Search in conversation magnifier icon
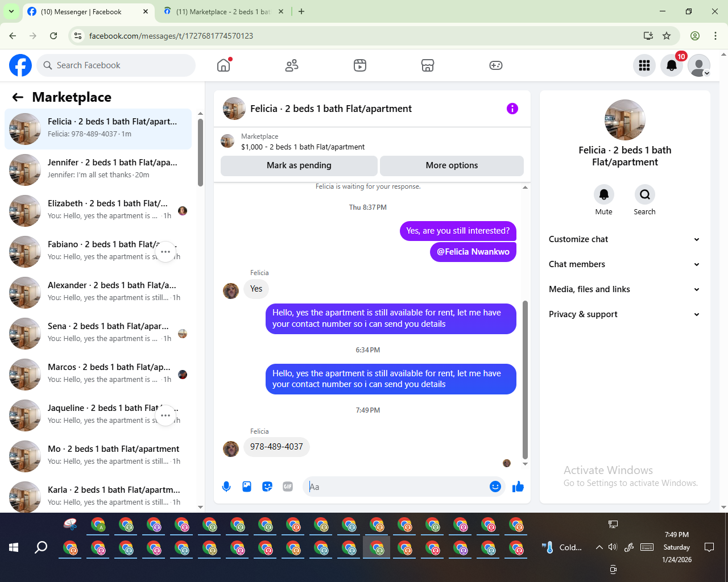The width and height of the screenshot is (728, 582). 645,194
